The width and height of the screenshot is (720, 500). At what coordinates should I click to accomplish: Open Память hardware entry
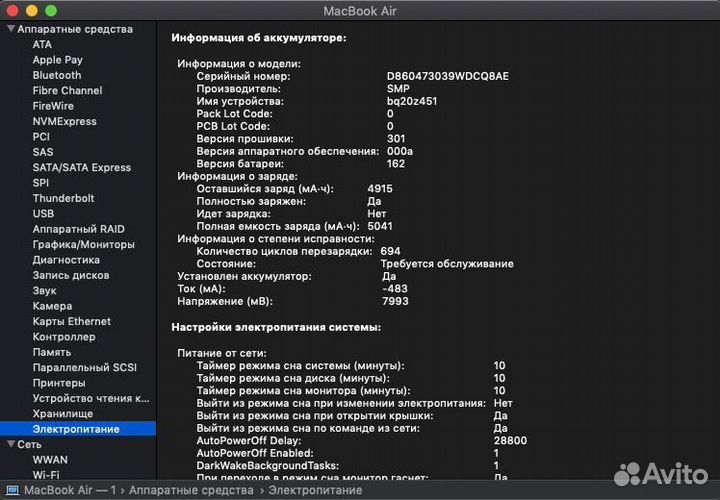(52, 352)
